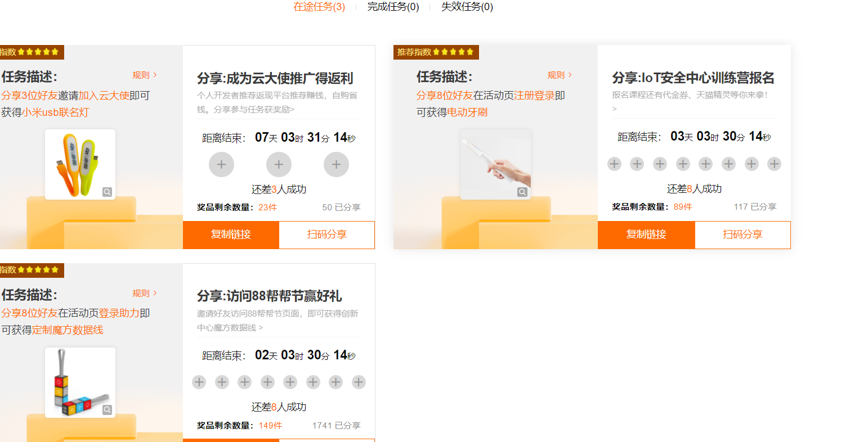This screenshot has width=868, height=442.
Task: Click seventh plus slot in IoT安全中心 task
Action: [x=751, y=164]
